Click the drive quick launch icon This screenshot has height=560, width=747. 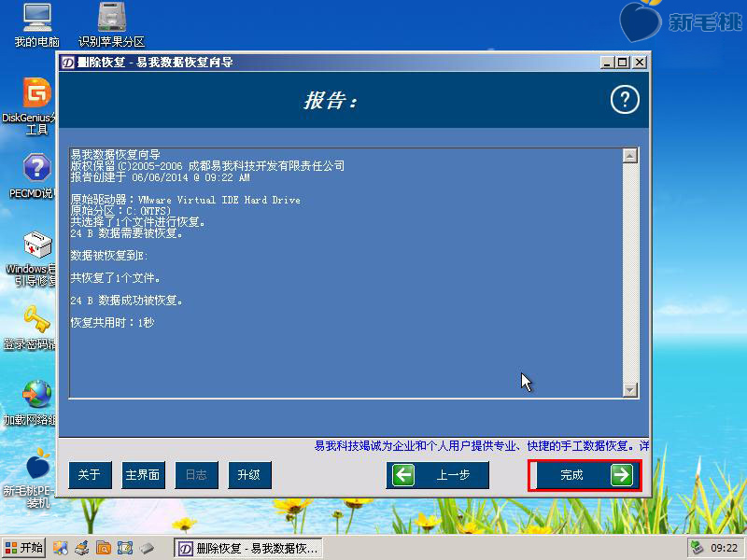147,548
